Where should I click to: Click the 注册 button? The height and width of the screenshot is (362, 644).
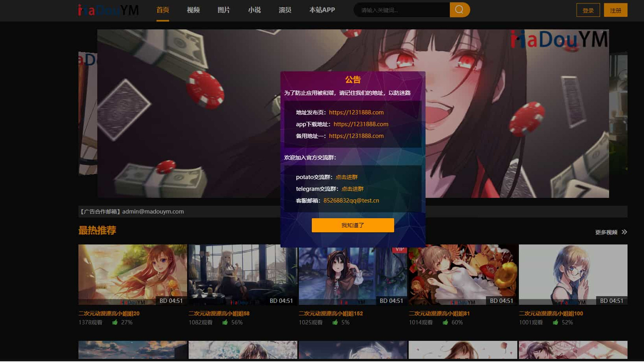pos(615,10)
